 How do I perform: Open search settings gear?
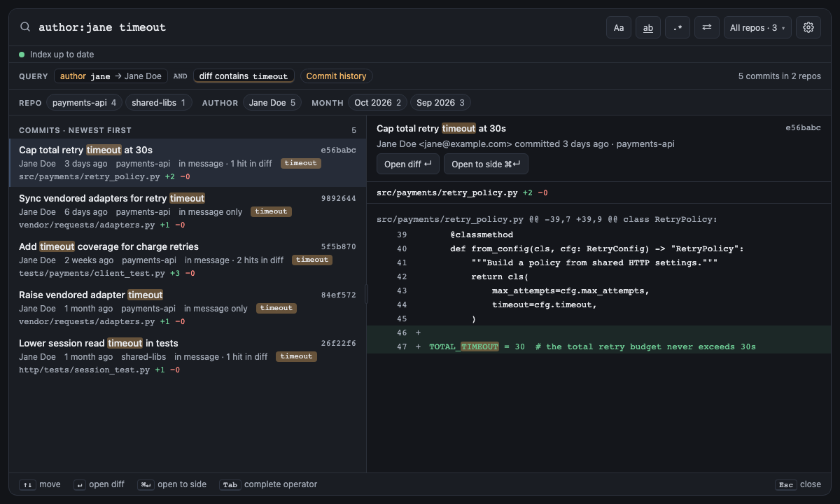(808, 27)
